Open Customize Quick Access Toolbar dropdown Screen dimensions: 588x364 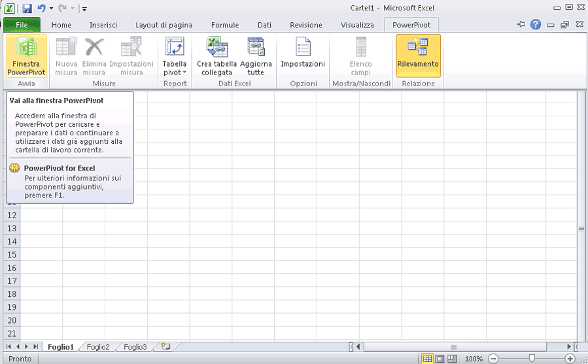[x=84, y=8]
